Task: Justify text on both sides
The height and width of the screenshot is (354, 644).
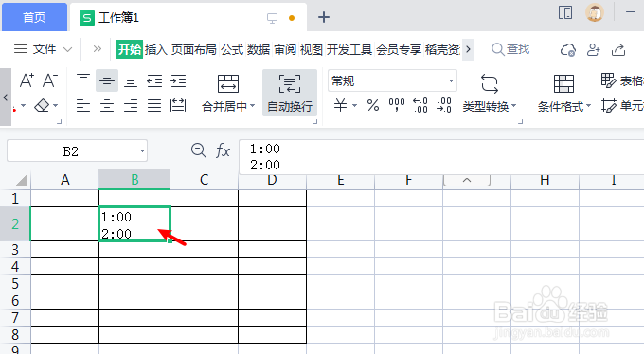Action: (154, 106)
